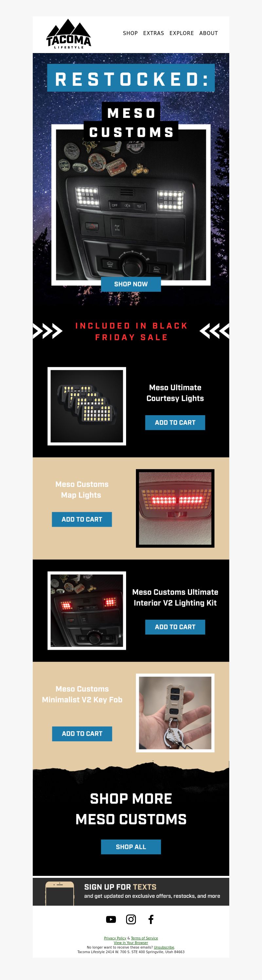Click the Tacoma Lifestyle mountain logo
262x980 pixels.
click(68, 34)
